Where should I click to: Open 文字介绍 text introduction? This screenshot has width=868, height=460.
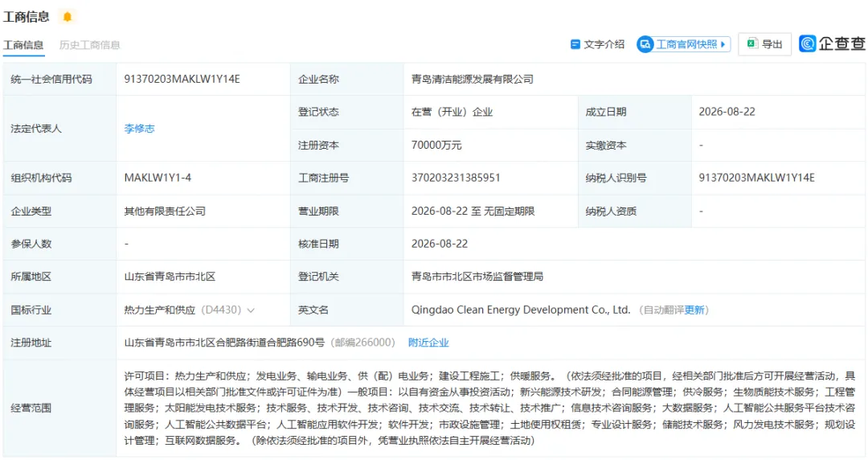(597, 44)
